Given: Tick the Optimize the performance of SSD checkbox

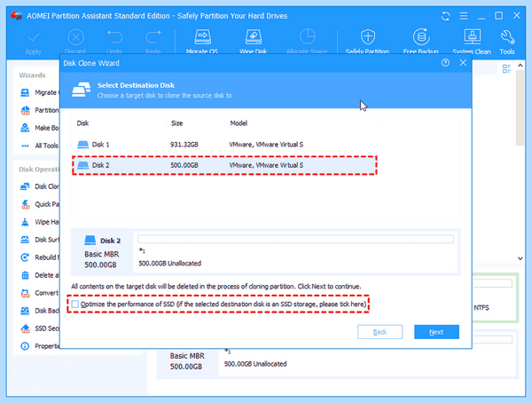Looking at the screenshot, I should [x=75, y=304].
